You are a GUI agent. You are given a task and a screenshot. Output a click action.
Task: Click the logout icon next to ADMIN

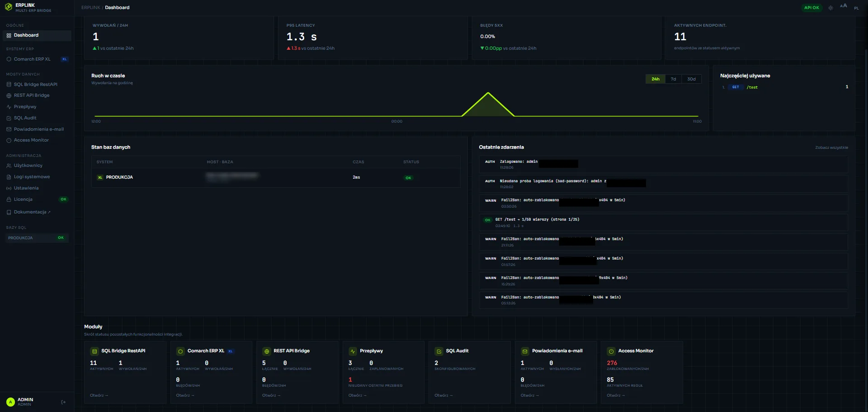pos(63,402)
